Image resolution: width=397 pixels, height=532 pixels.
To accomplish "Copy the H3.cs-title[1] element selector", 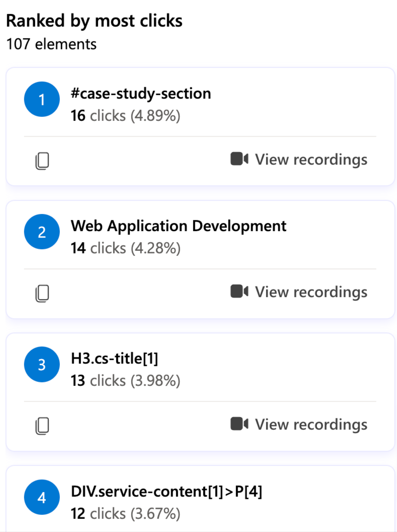I will click(x=42, y=426).
